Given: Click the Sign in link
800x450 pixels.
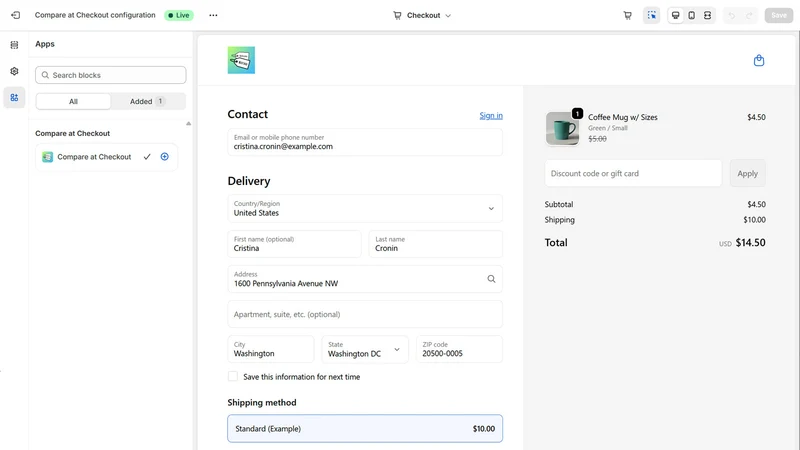Looking at the screenshot, I should pyautogui.click(x=491, y=116).
